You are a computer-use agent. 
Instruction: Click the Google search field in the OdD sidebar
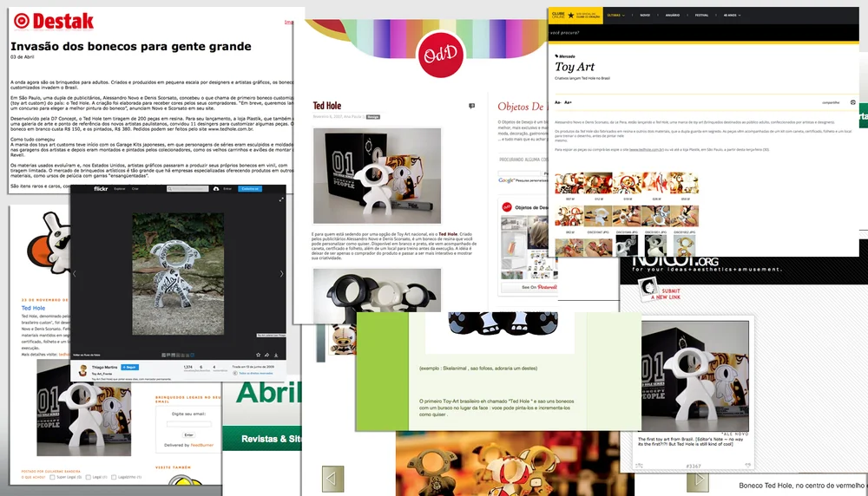point(519,173)
